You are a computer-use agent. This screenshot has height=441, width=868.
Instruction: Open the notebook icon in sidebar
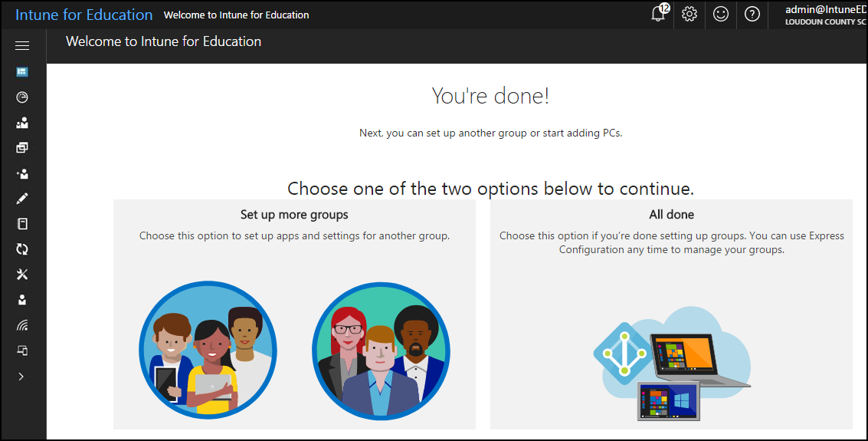[x=22, y=224]
